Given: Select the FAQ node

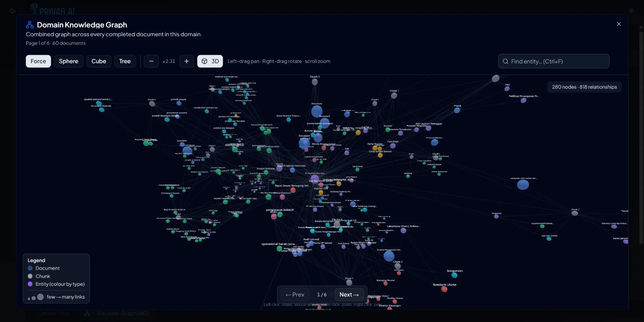Looking at the screenshot, I should click(x=507, y=89).
